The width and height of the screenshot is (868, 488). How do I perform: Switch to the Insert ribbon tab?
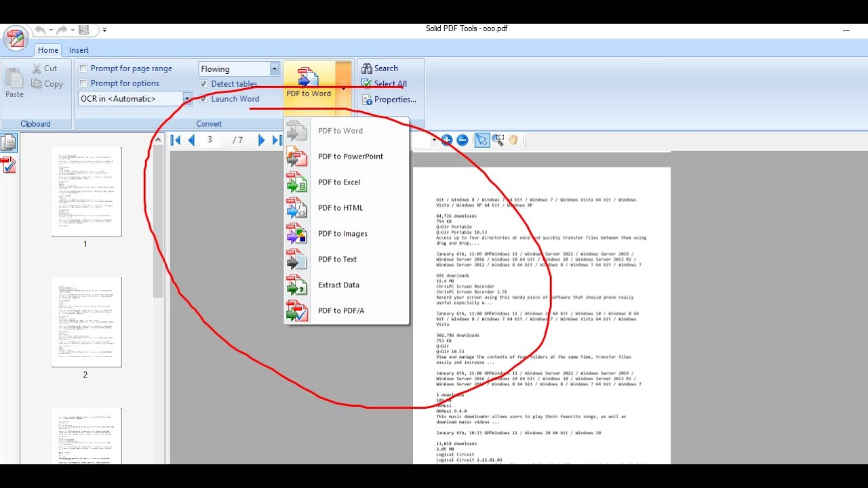[79, 50]
